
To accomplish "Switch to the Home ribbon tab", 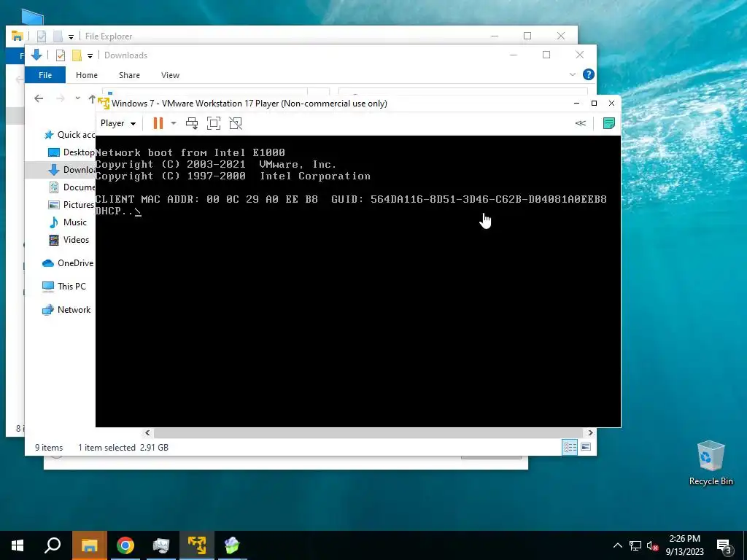I will [x=87, y=75].
